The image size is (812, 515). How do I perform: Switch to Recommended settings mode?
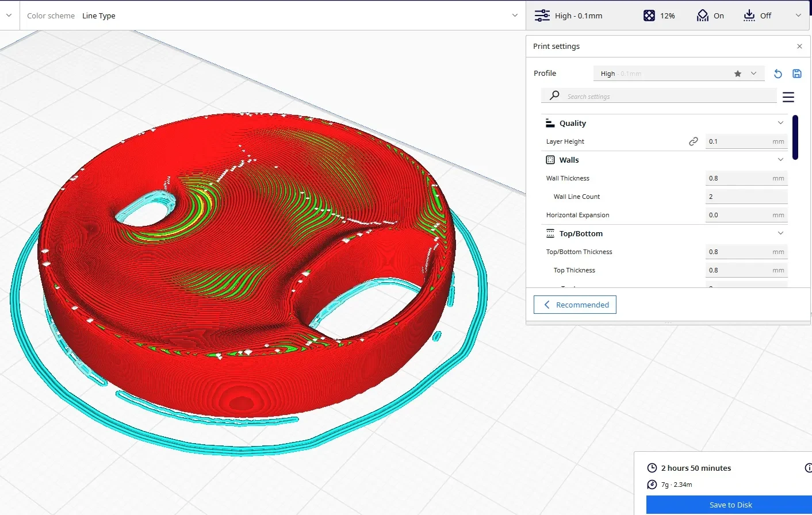575,305
